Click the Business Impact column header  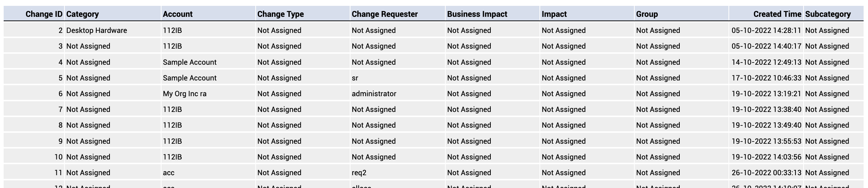[477, 14]
